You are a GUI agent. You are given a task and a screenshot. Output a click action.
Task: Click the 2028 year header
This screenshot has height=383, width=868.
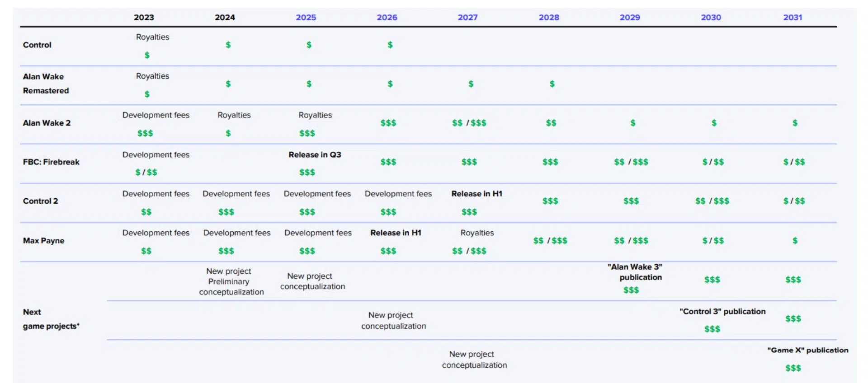(x=548, y=17)
